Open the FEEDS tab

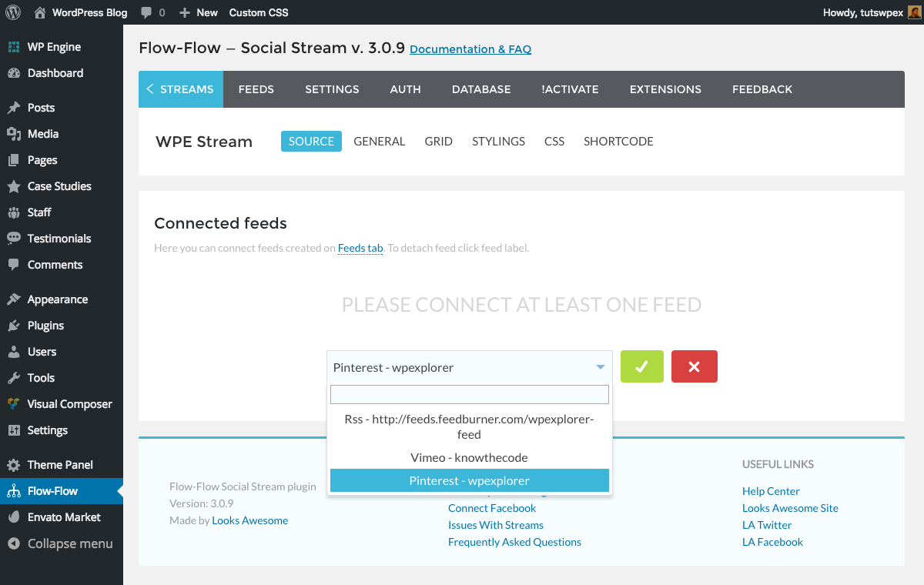(x=256, y=89)
